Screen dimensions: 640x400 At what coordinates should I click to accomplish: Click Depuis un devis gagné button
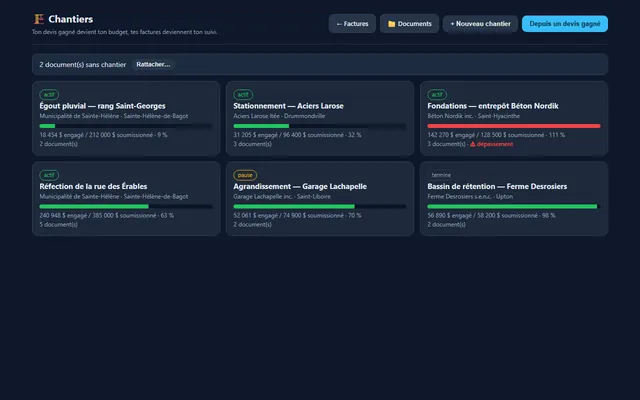click(564, 24)
